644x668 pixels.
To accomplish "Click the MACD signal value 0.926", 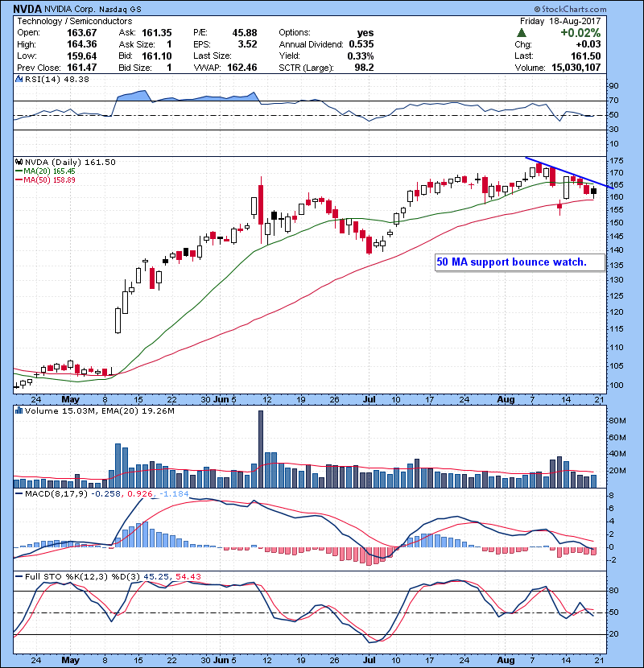I will pyautogui.click(x=139, y=494).
